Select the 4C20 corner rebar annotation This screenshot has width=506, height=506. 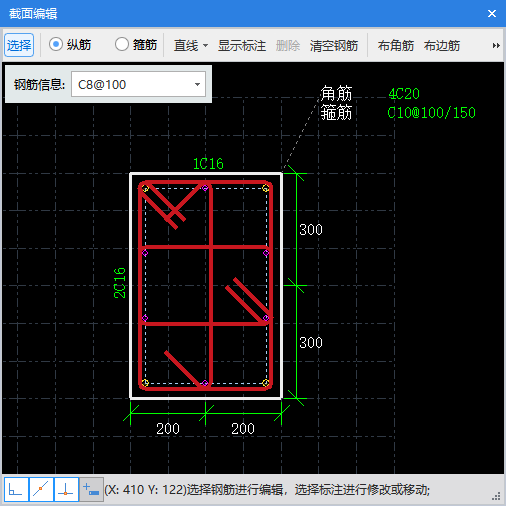point(404,94)
